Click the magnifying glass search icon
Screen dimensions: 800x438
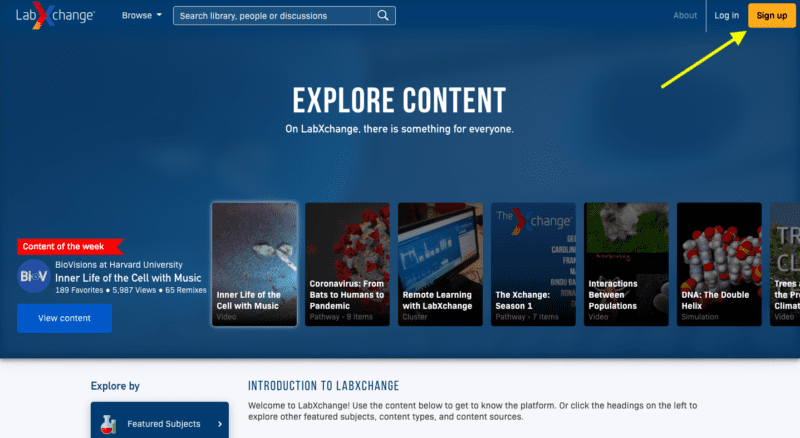(x=383, y=16)
